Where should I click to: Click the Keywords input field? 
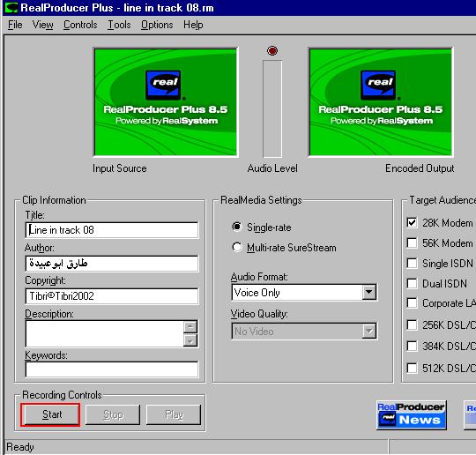(x=112, y=369)
